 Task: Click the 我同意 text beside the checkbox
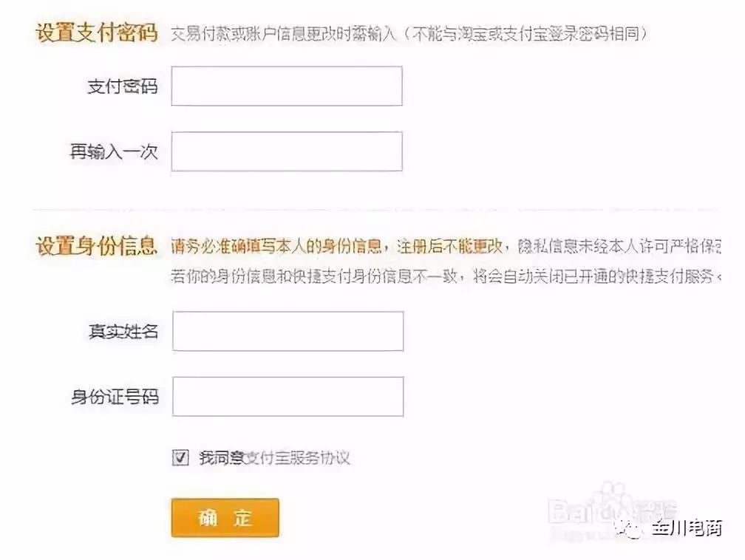coord(214,458)
